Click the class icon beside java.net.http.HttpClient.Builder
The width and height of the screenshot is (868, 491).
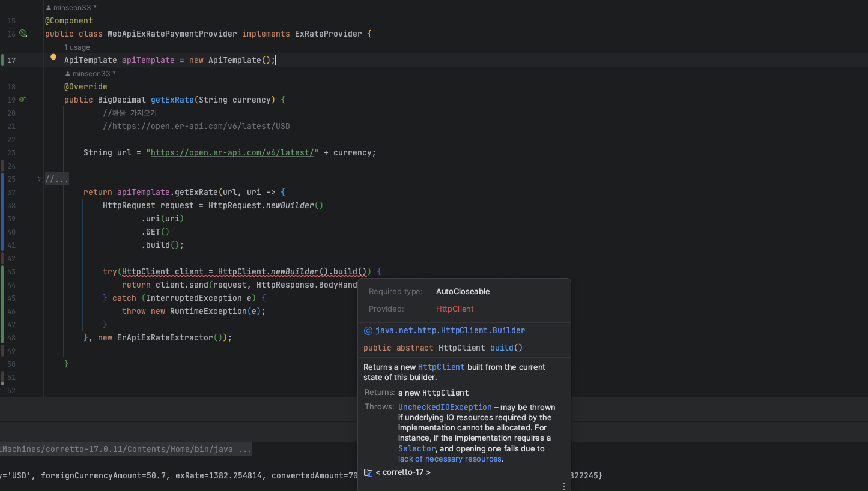pos(368,331)
